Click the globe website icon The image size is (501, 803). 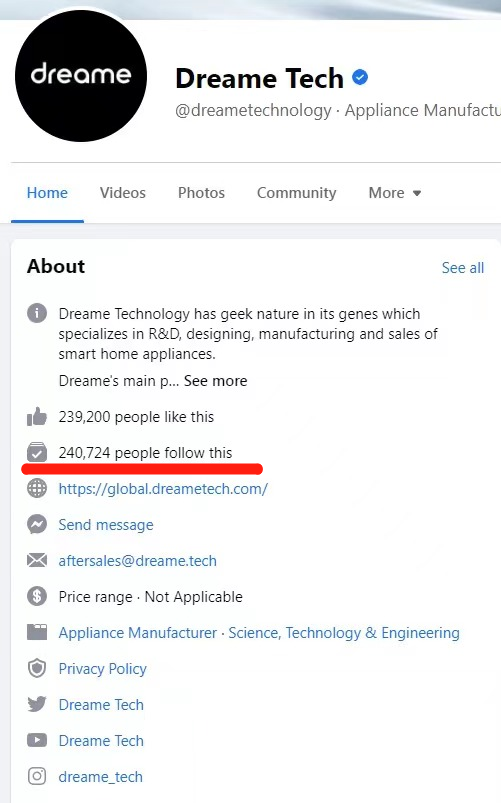tap(37, 489)
